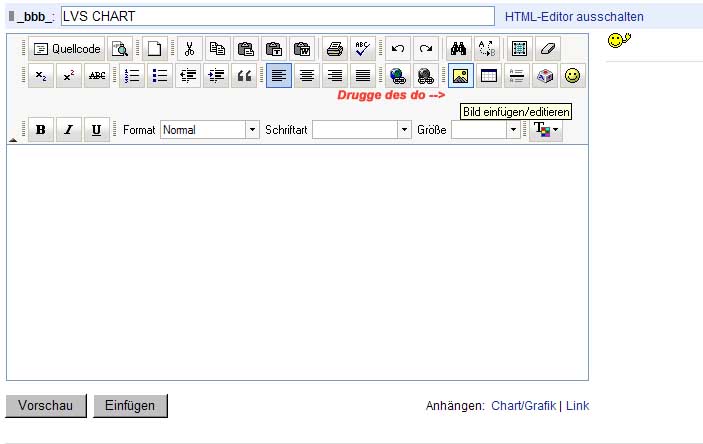
Task: Click the waving smiley icon beside the editor
Action: point(619,40)
